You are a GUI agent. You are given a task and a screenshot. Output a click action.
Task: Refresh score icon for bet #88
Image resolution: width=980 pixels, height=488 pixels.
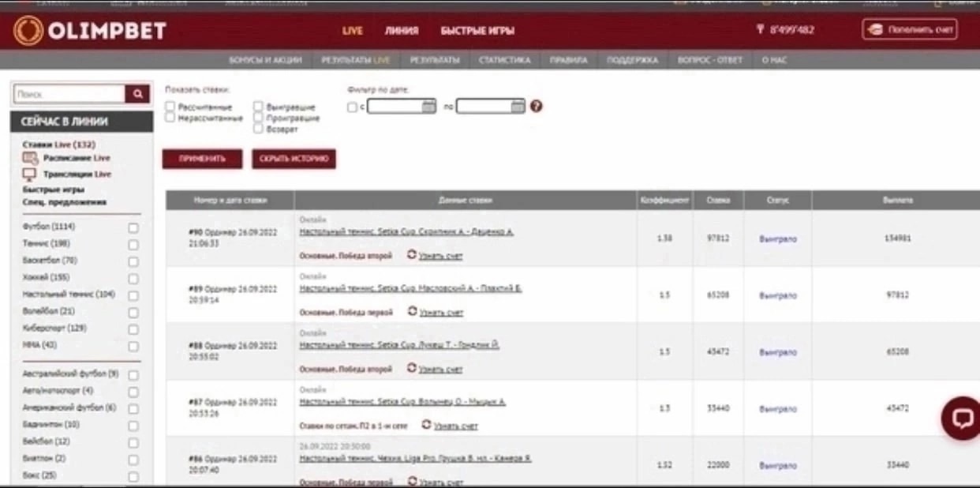click(x=411, y=368)
